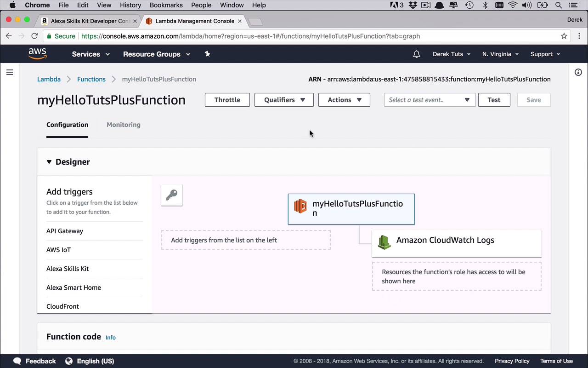Open the Derek Tuts account menu
The height and width of the screenshot is (368, 588).
point(452,54)
